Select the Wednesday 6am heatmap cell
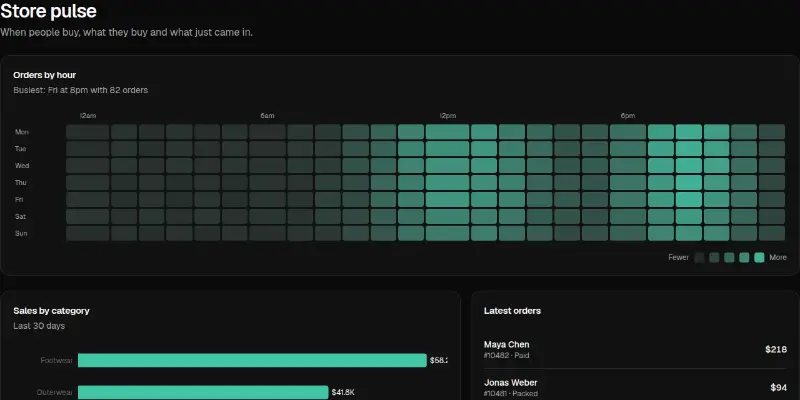 coord(267,165)
